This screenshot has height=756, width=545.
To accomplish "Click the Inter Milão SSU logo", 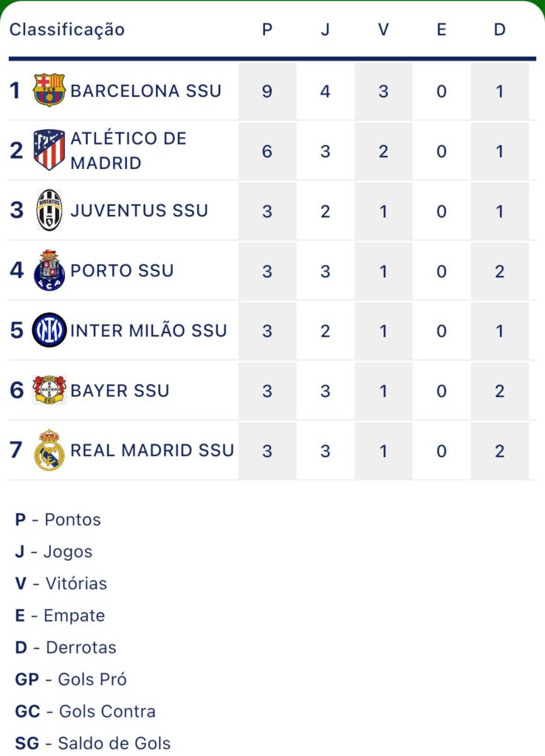I will coord(49,330).
